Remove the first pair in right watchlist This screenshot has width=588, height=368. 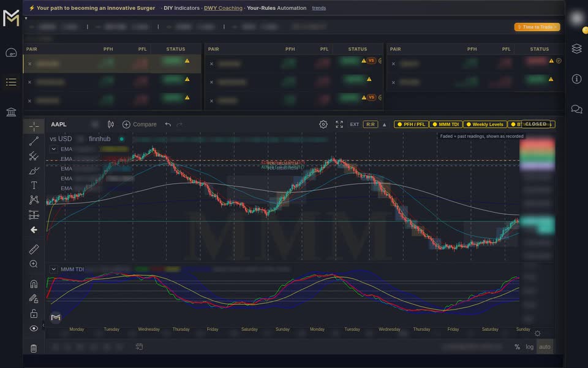[393, 64]
